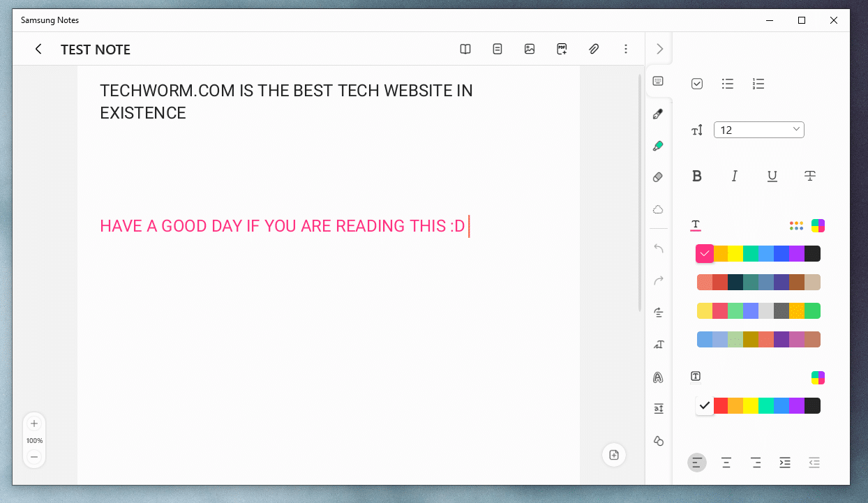Select the pen tool

[658, 114]
